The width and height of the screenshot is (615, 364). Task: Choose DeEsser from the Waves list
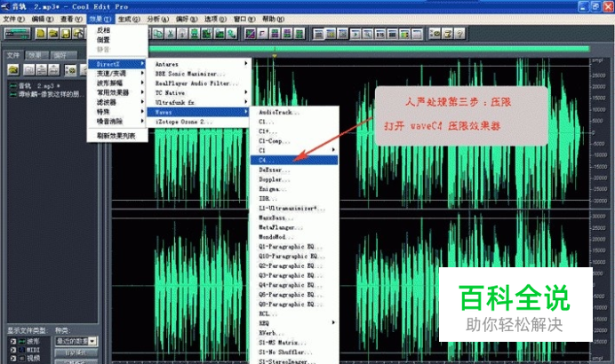[294, 170]
